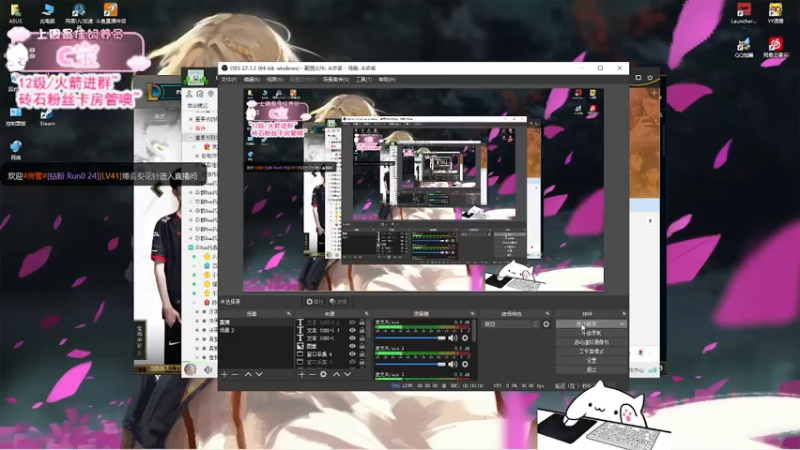800x450 pixels.
Task: Open the source 滤镜 button above the docks
Action: (x=338, y=302)
